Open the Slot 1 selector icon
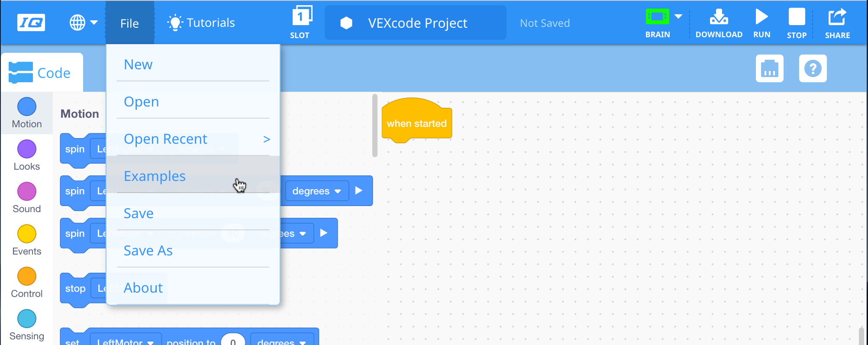Viewport: 868px width, 345px height. point(301,17)
